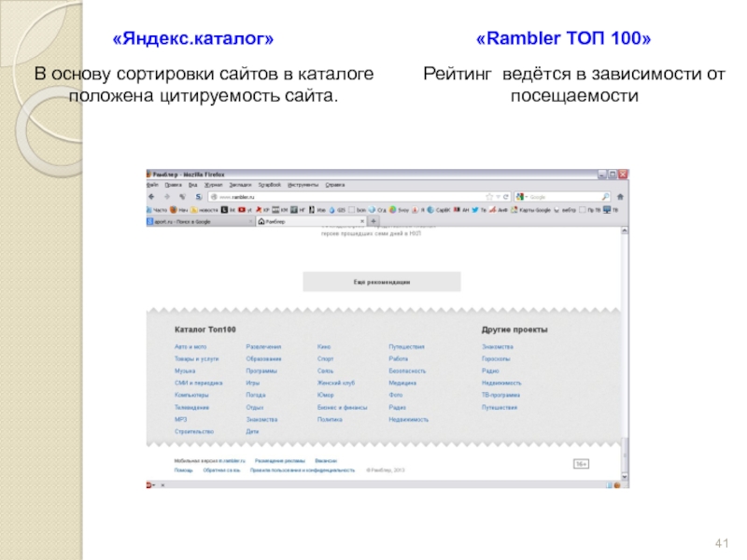Click the new tab plus button
Image resolution: width=747 pixels, height=560 pixels.
(x=373, y=221)
